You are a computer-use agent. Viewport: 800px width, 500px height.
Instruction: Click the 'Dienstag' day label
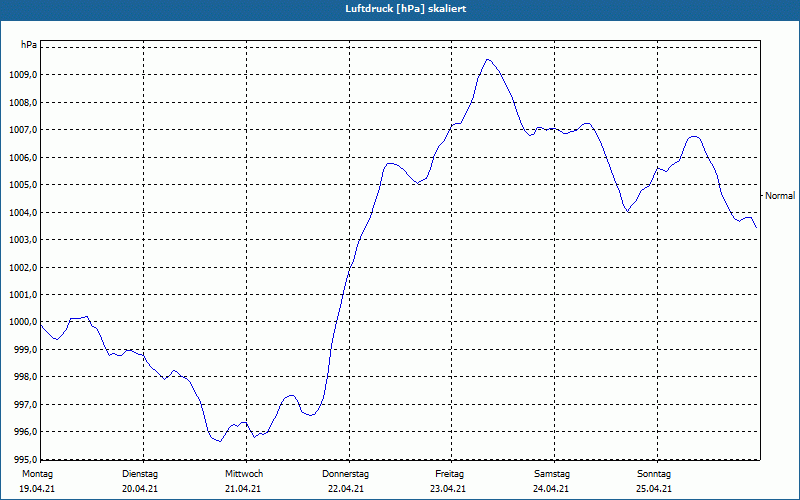click(140, 474)
